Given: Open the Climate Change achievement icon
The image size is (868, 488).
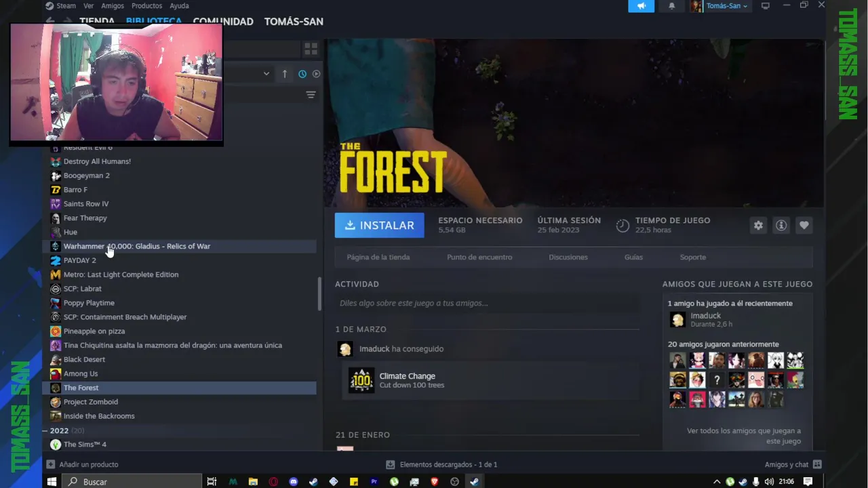Looking at the screenshot, I should pos(361,380).
